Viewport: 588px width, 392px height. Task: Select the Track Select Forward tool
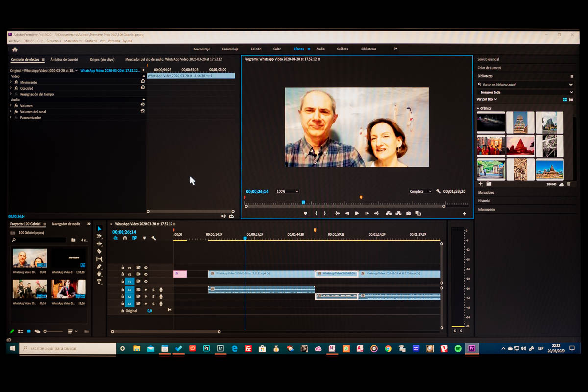(x=99, y=236)
